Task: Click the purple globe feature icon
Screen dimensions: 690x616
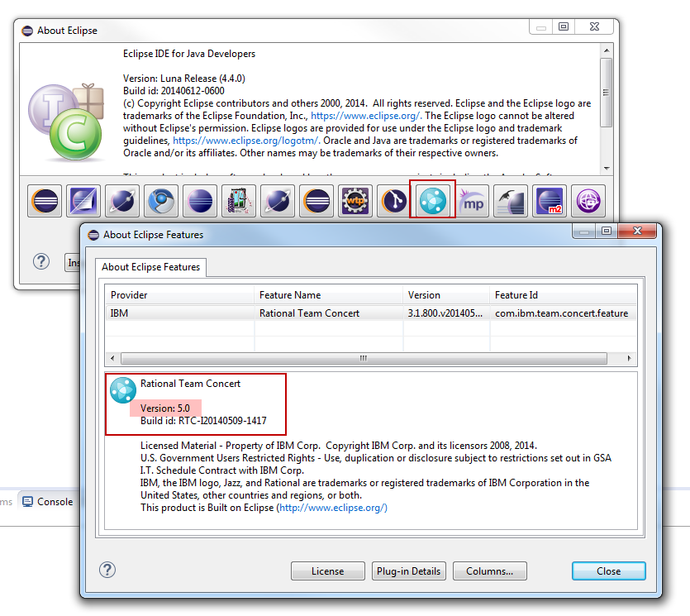Action: 588,201
